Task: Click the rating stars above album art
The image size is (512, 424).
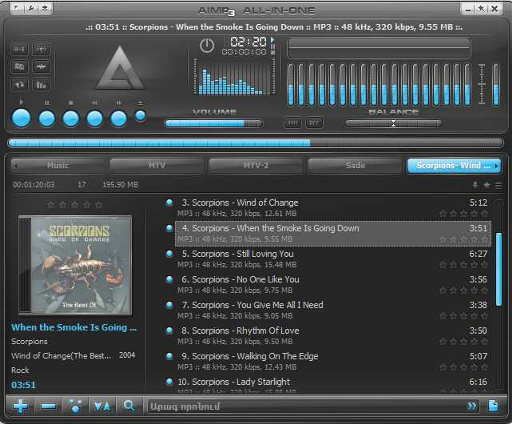Action: (75, 204)
